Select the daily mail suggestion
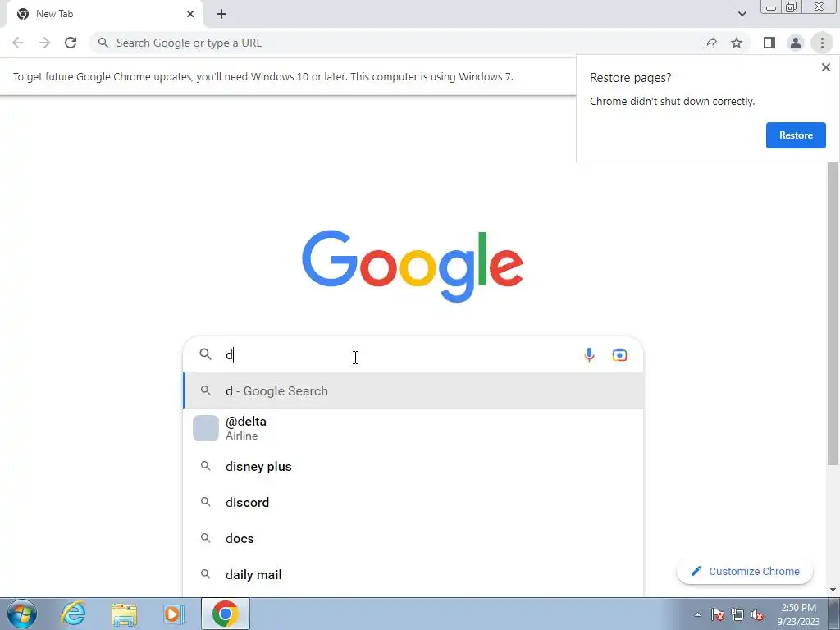Viewport: 840px width, 630px height. click(413, 575)
